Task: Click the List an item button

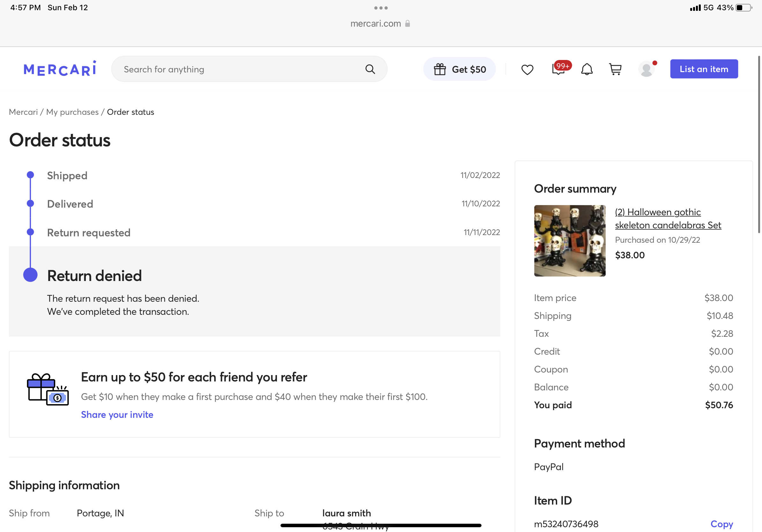Action: [x=704, y=69]
